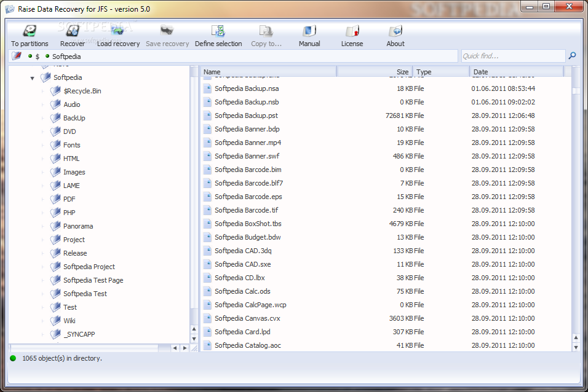Select the Images folder icon

[55, 171]
